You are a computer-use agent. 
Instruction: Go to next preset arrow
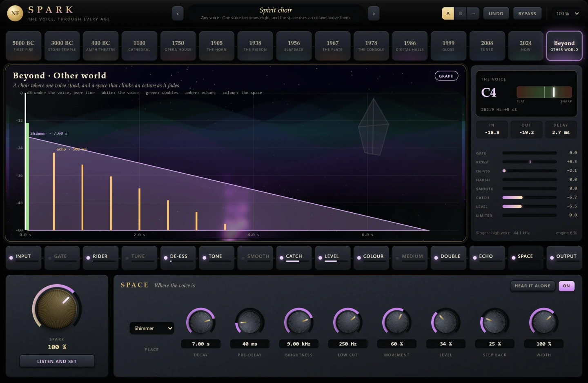[374, 13]
